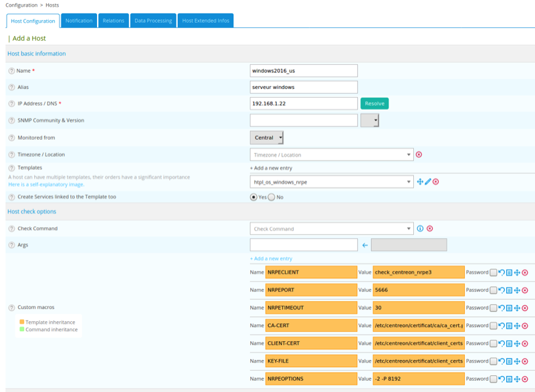535x392 pixels.
Task: Click the Check Command info icon
Action: [x=420, y=229]
